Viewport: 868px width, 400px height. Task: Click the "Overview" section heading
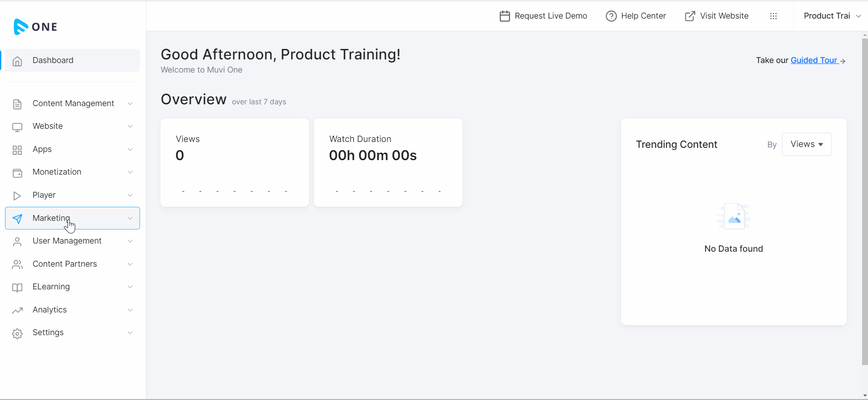[193, 99]
